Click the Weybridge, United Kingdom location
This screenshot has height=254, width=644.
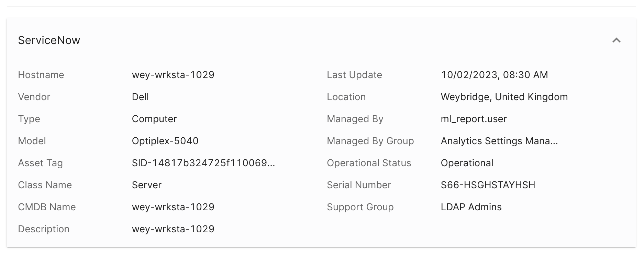pyautogui.click(x=504, y=97)
